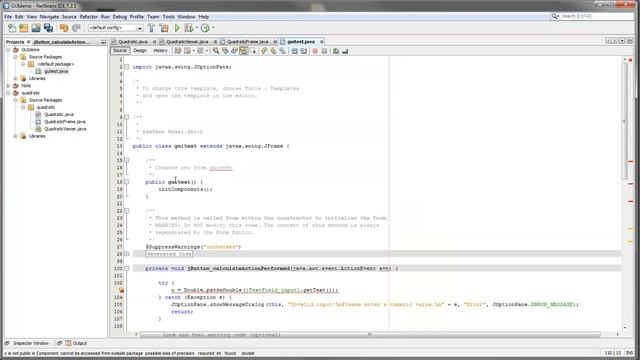The image size is (640, 360).
Task: Select guitest.java in the Projects tree
Action: tap(56, 71)
